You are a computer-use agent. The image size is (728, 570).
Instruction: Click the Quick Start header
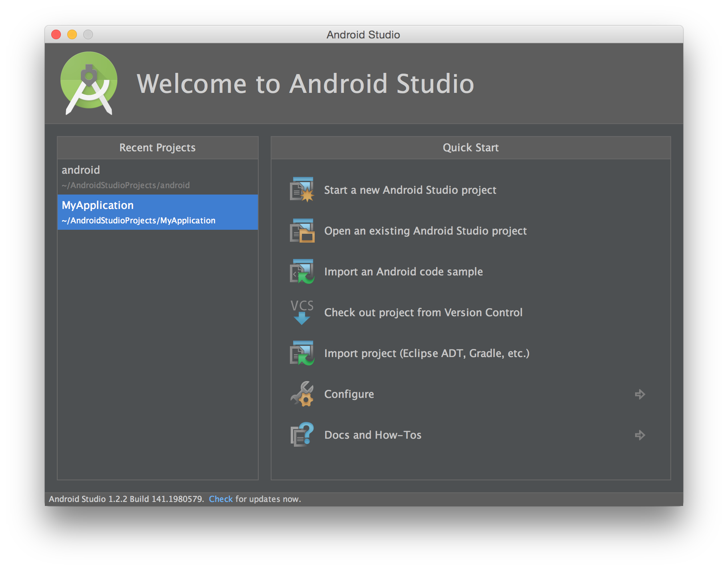point(471,148)
